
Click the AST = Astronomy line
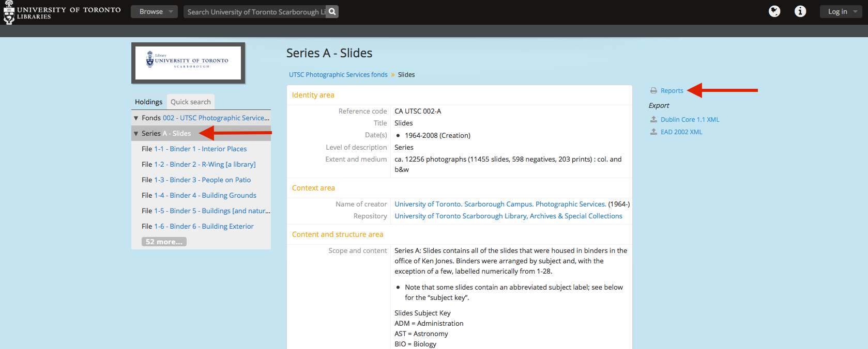[x=421, y=334]
